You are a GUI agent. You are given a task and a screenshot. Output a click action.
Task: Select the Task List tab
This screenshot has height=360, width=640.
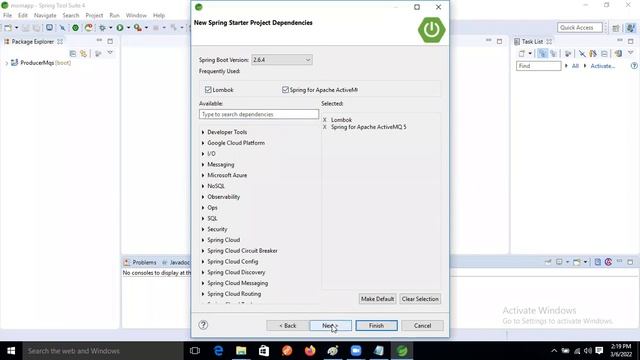pos(532,42)
